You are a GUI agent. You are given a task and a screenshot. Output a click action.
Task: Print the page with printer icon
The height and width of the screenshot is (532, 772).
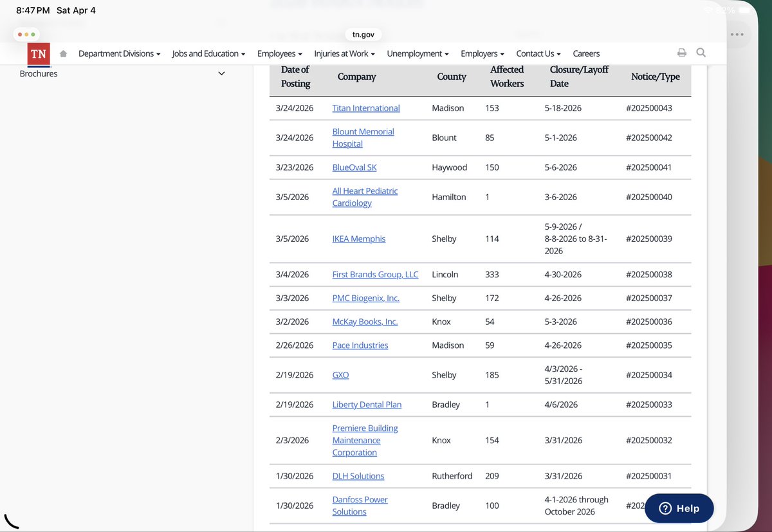tap(682, 53)
